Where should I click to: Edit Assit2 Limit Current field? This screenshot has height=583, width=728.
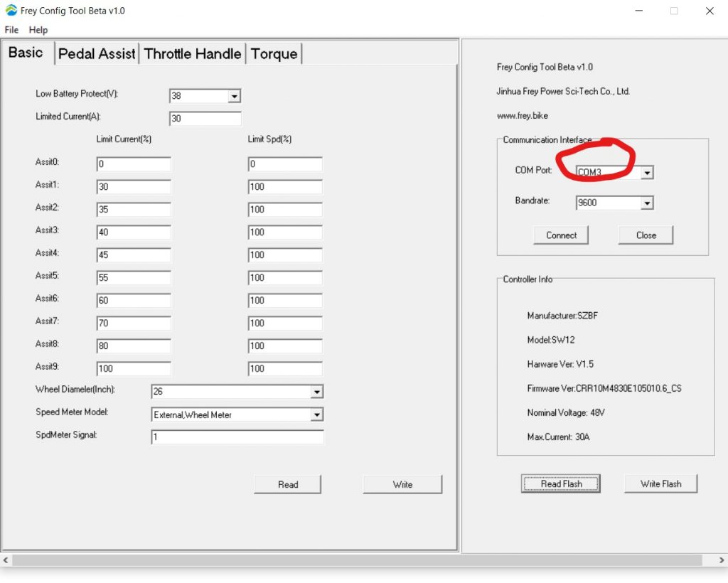pyautogui.click(x=134, y=209)
